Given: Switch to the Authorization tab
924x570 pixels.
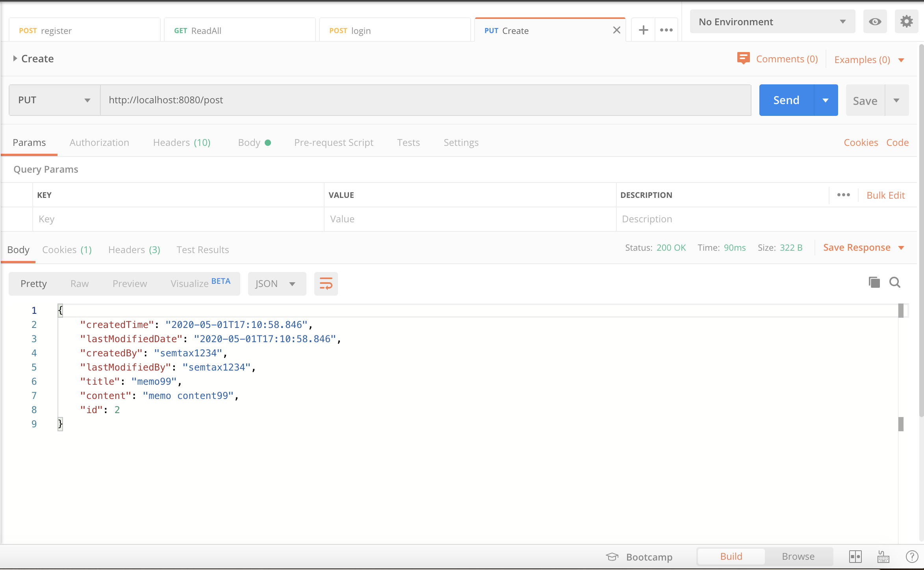Looking at the screenshot, I should click(99, 143).
